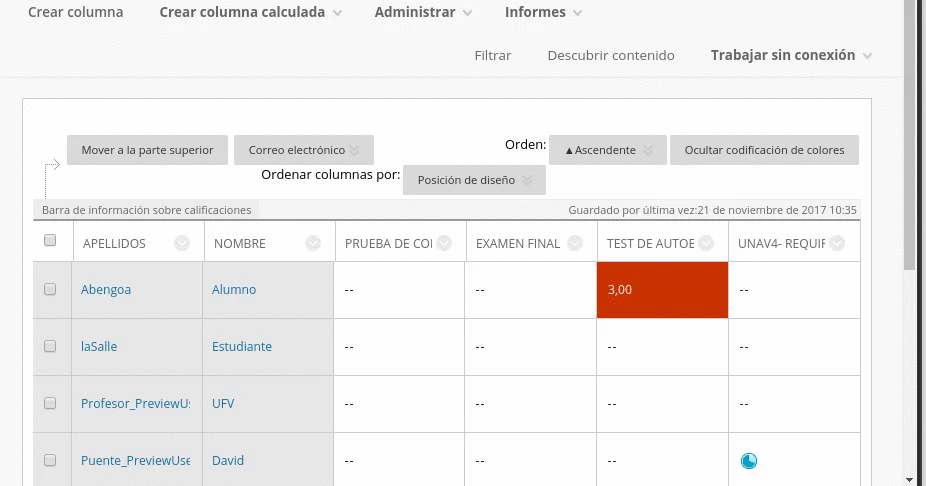Click the dotted arrow next to Mover button

(x=50, y=166)
